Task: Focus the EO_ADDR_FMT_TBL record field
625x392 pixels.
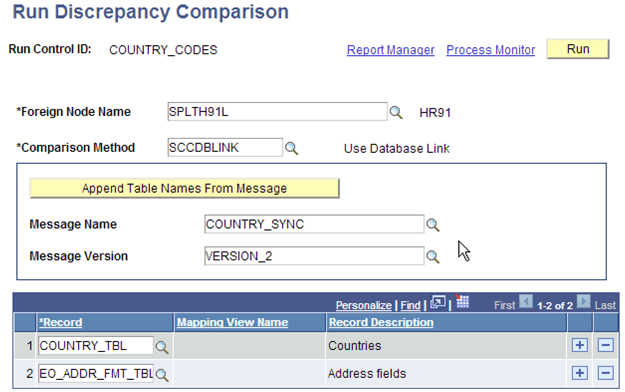Action: pyautogui.click(x=96, y=374)
